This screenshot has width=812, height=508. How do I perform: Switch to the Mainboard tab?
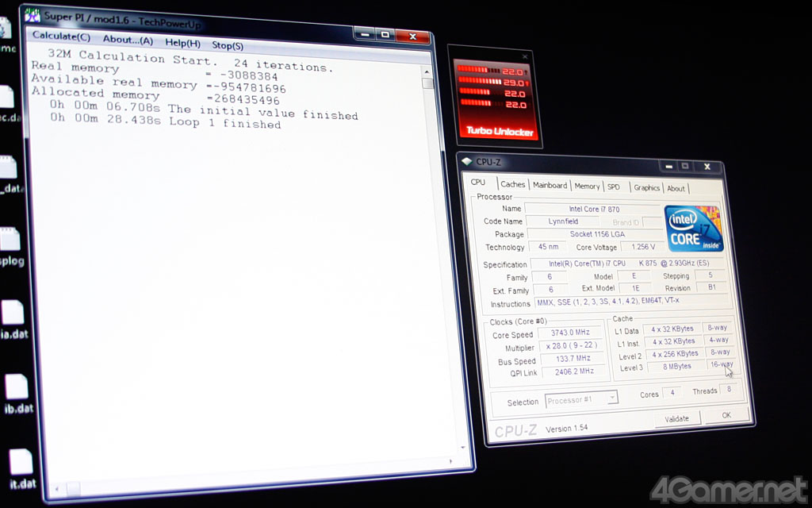point(550,185)
